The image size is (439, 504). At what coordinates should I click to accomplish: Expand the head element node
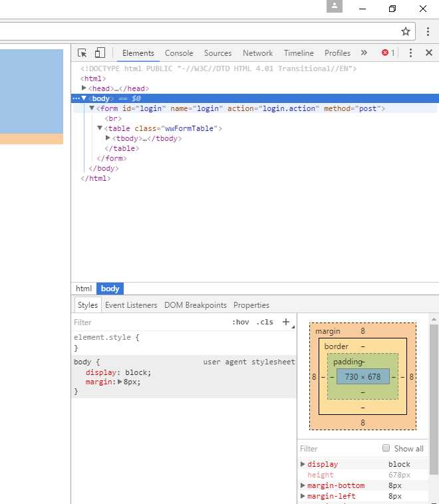coord(84,88)
